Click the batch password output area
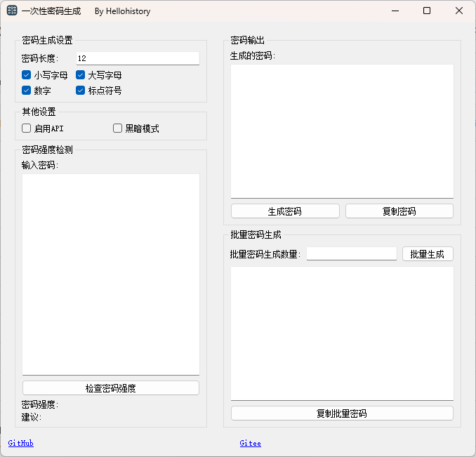 [342, 333]
